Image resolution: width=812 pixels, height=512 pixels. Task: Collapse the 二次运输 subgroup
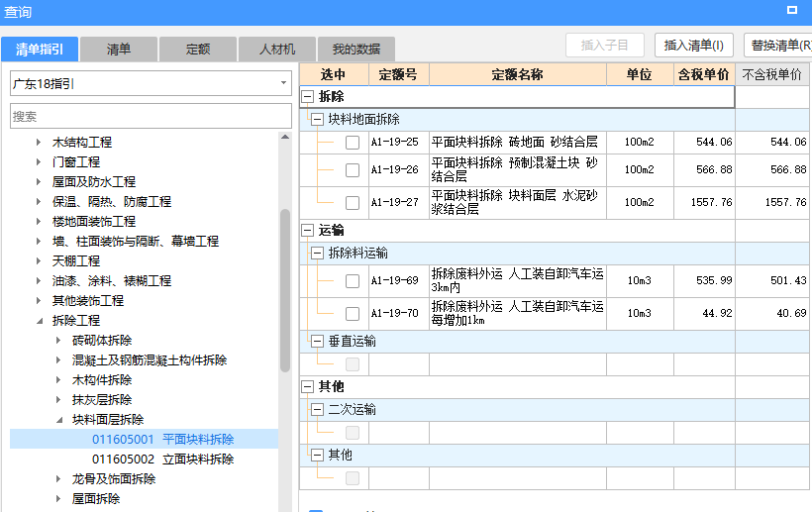click(x=317, y=409)
